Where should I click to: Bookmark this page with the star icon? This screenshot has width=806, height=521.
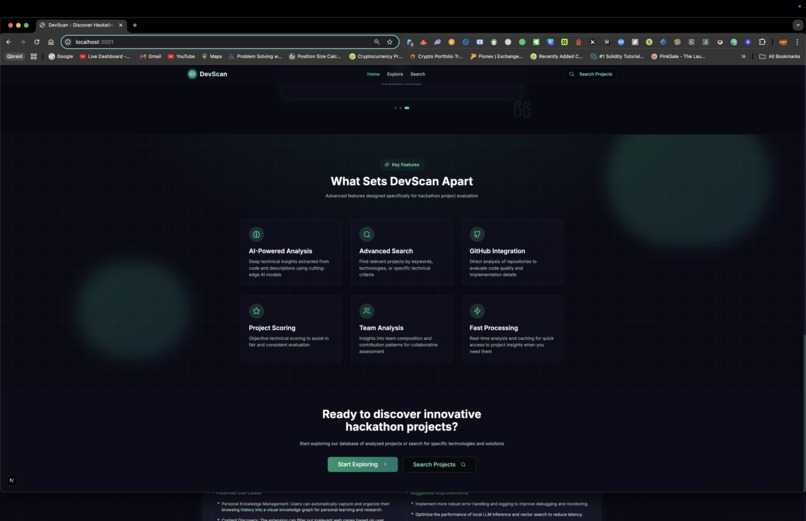(x=390, y=42)
